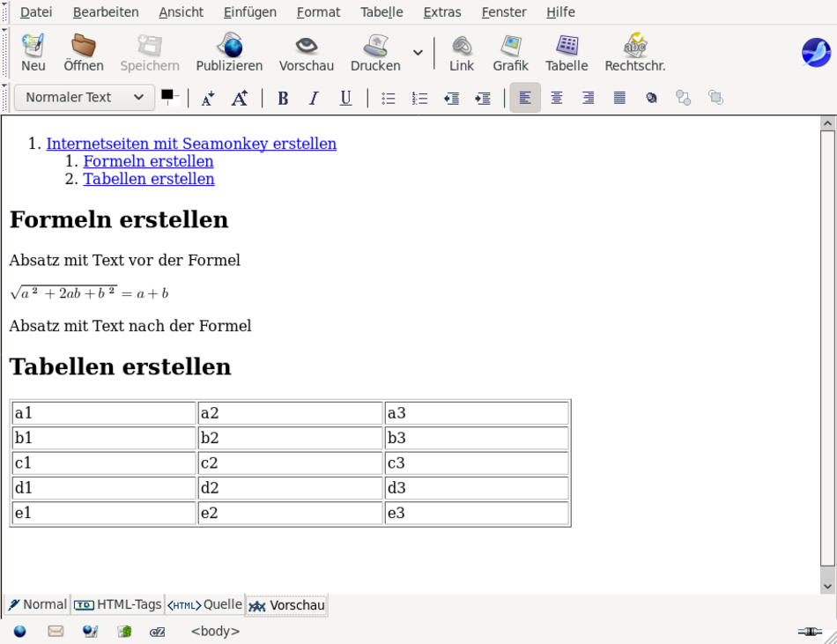Click the online/offline connection icon

[810, 632]
